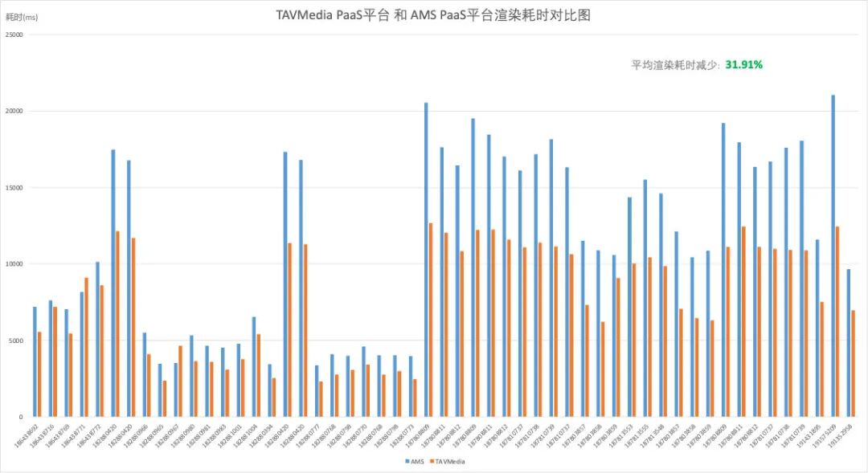868x473 pixels.
Task: Click the chart title mentioning TAVMedia PaaS
Action: point(433,15)
